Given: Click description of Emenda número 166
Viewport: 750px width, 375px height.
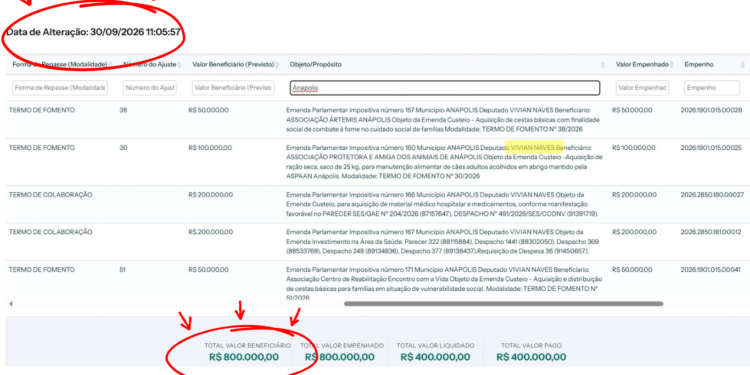Looking at the screenshot, I should (x=442, y=204).
